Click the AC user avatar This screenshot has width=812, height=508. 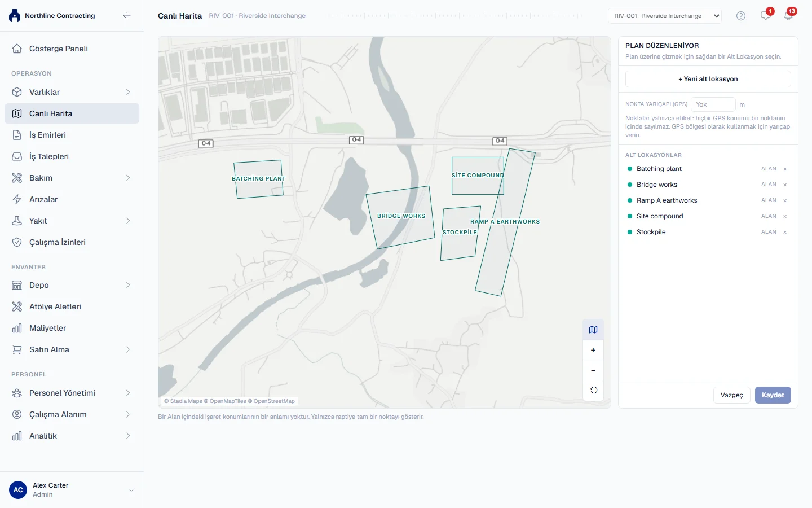(x=18, y=490)
